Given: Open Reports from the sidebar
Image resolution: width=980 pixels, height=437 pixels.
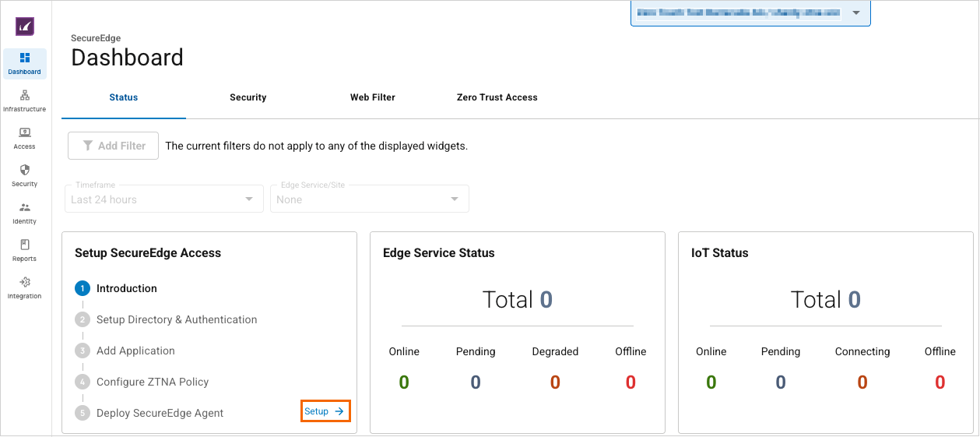Looking at the screenshot, I should (25, 250).
